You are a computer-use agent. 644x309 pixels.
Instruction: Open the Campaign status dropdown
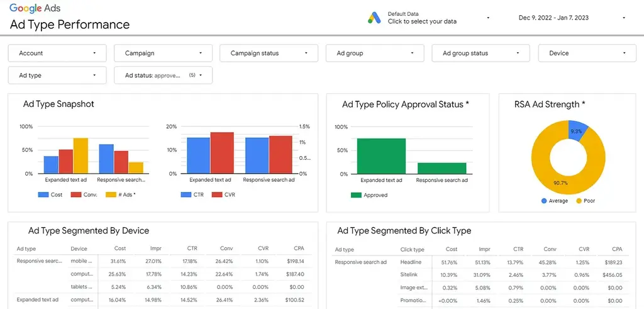pyautogui.click(x=269, y=53)
